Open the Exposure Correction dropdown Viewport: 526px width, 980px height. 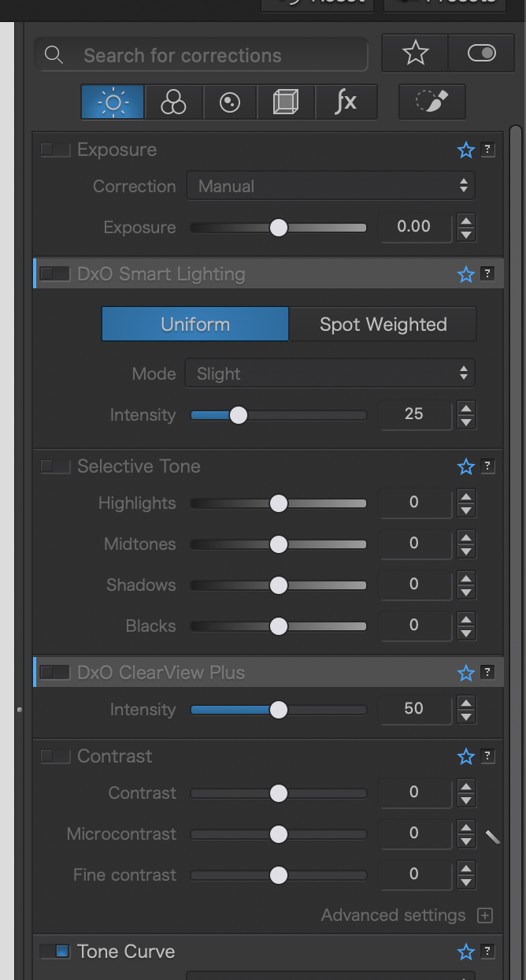point(331,187)
